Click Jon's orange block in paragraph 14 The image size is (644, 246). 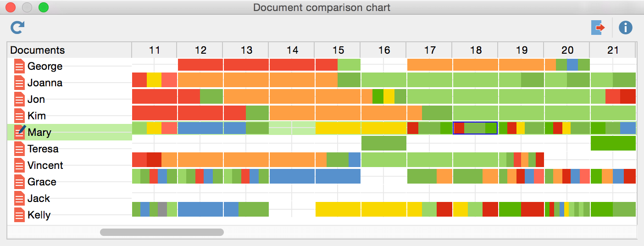click(292, 96)
